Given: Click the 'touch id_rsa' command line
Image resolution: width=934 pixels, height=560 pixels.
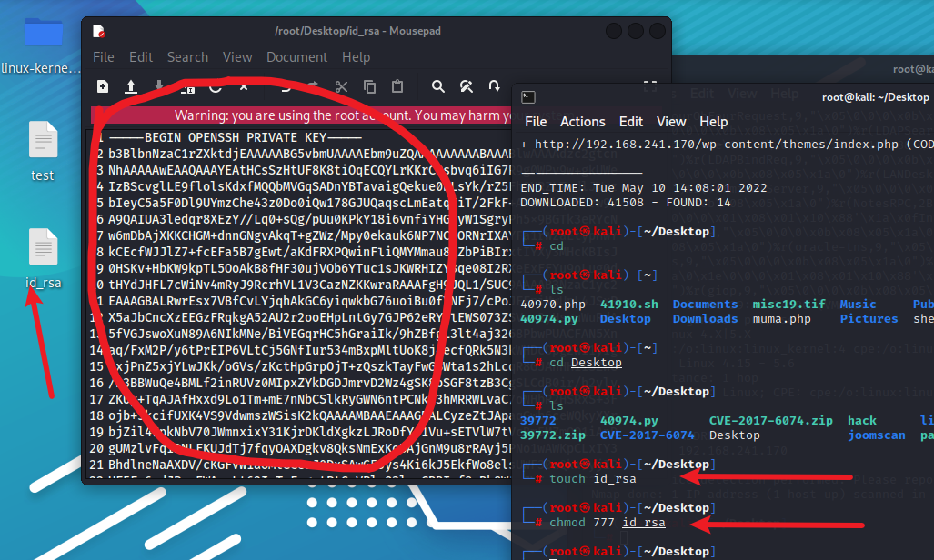Looking at the screenshot, I should coord(593,478).
